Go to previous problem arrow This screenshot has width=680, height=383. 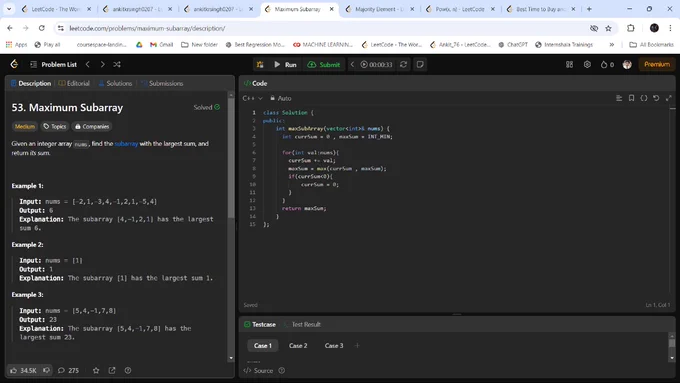pyautogui.click(x=88, y=64)
